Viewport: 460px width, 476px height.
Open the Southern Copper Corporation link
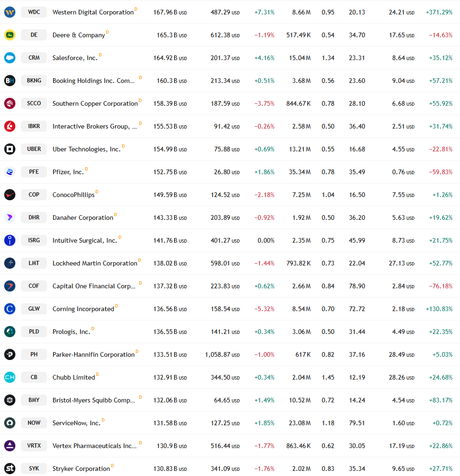[95, 103]
